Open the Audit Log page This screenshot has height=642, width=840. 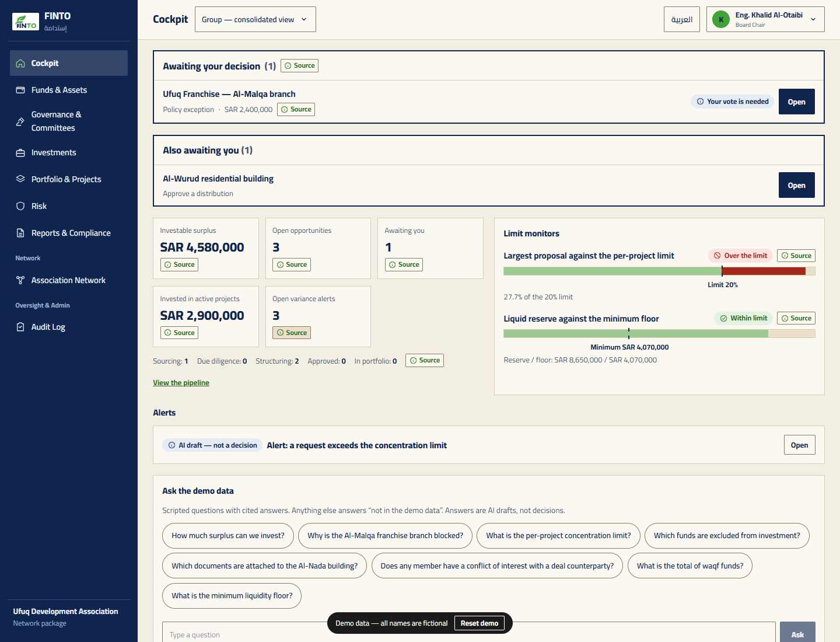tap(69, 327)
